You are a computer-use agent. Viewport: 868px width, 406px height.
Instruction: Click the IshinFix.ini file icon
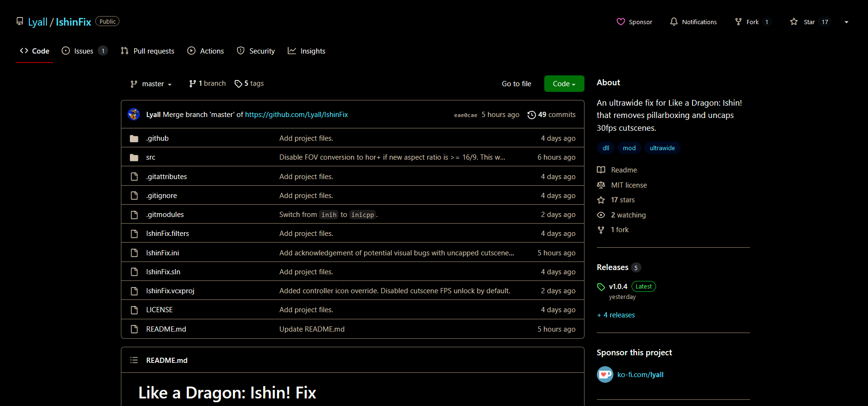coord(134,253)
